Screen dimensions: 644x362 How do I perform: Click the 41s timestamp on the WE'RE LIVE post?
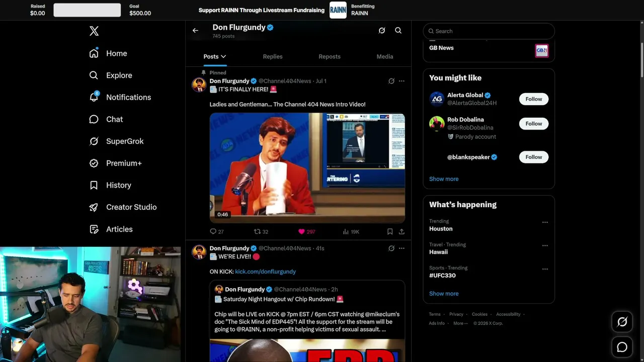(320, 248)
